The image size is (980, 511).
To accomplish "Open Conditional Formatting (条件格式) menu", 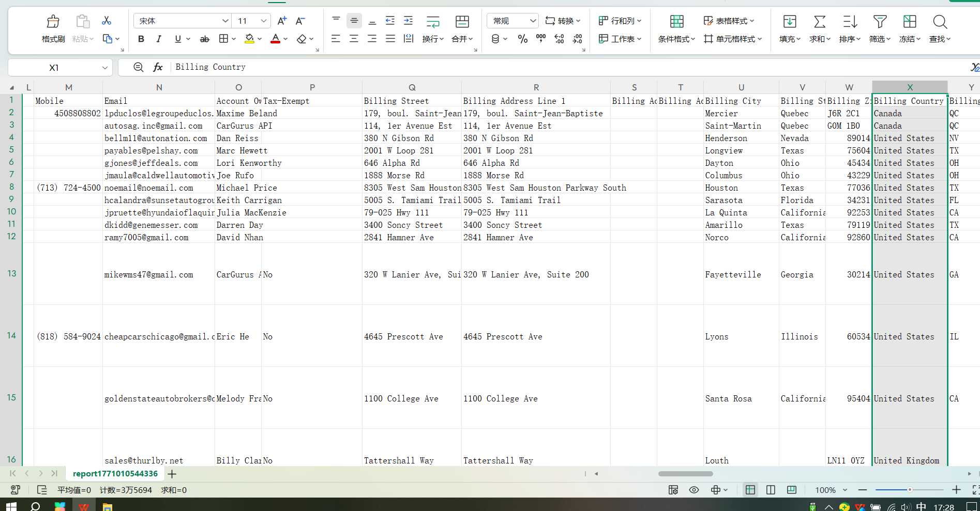I will [676, 29].
